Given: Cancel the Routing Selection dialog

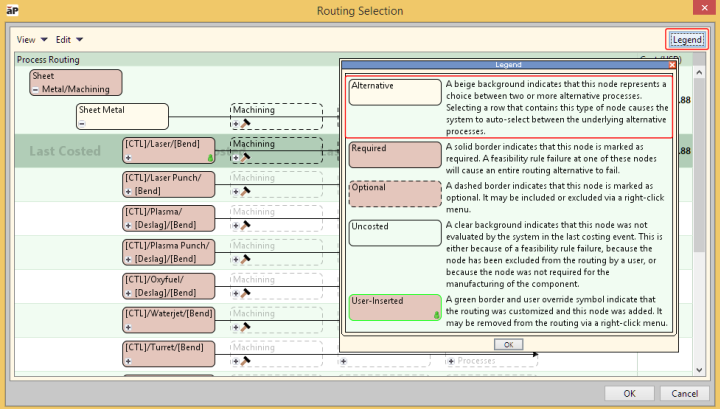Looking at the screenshot, I should point(685,393).
